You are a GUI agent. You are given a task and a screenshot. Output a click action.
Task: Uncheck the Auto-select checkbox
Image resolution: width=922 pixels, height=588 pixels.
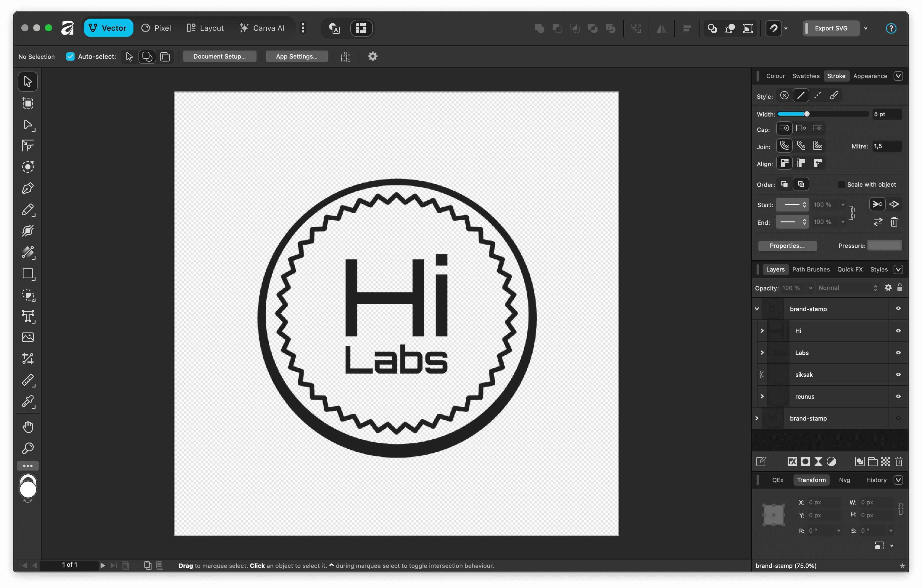(x=70, y=57)
